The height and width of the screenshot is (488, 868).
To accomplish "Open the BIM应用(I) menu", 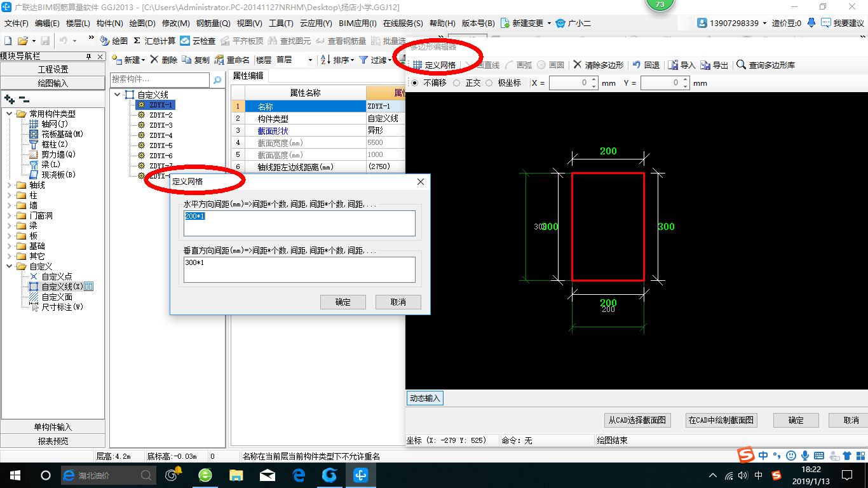I will point(358,24).
